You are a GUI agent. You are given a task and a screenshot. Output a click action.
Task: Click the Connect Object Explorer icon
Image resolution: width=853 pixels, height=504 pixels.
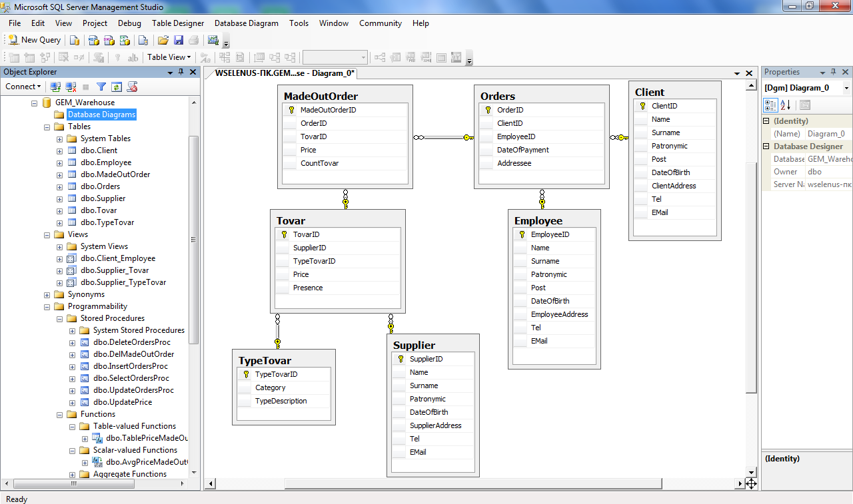[55, 87]
